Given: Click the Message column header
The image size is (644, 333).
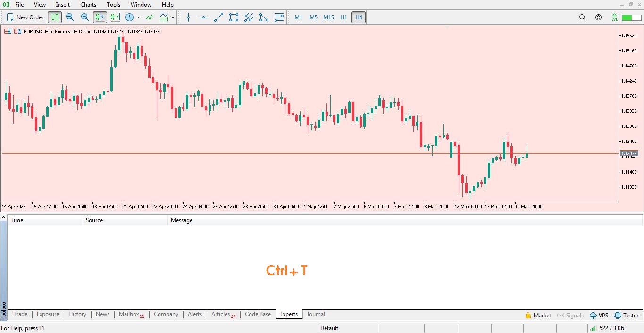Looking at the screenshot, I should point(182,220).
